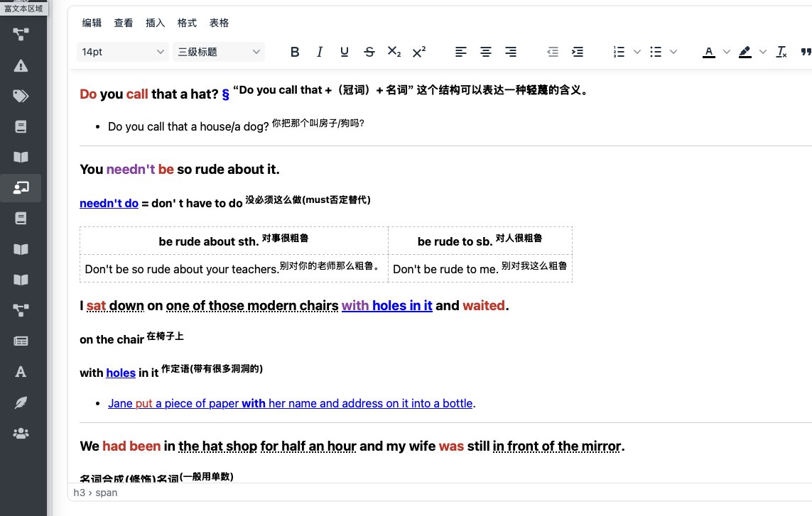Image resolution: width=812 pixels, height=516 pixels.
Task: Select the 富文本区域 label tab
Action: [24, 9]
